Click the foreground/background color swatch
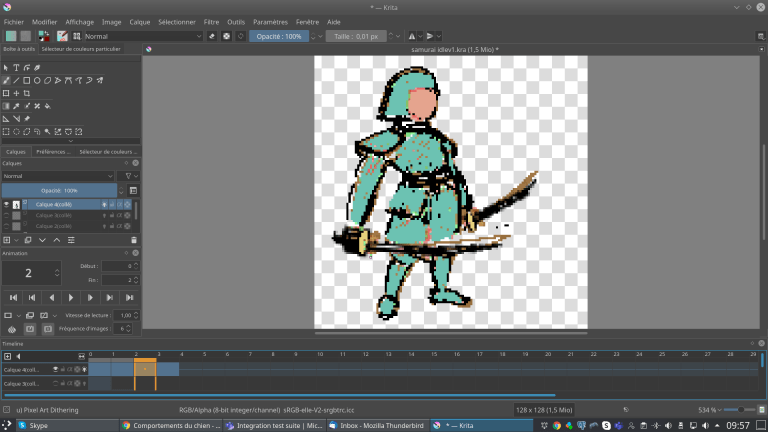This screenshot has width=768, height=432. (44, 36)
